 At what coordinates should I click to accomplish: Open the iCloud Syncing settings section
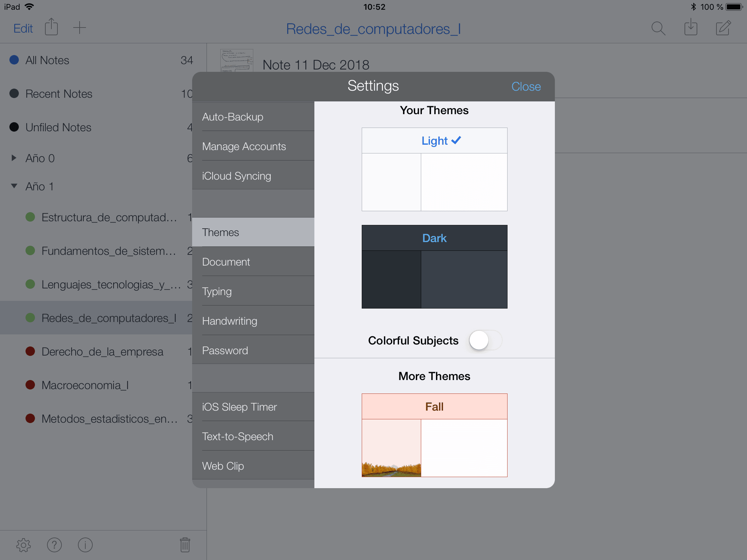coord(236,176)
